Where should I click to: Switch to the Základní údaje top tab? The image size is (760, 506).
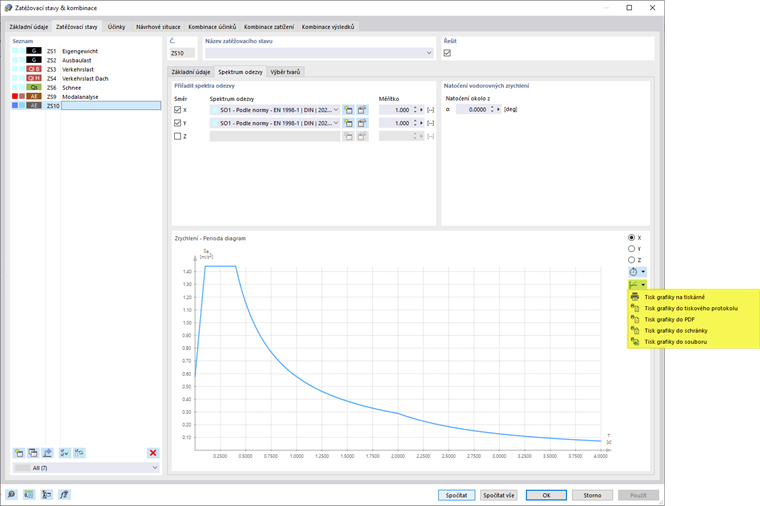coord(29,27)
